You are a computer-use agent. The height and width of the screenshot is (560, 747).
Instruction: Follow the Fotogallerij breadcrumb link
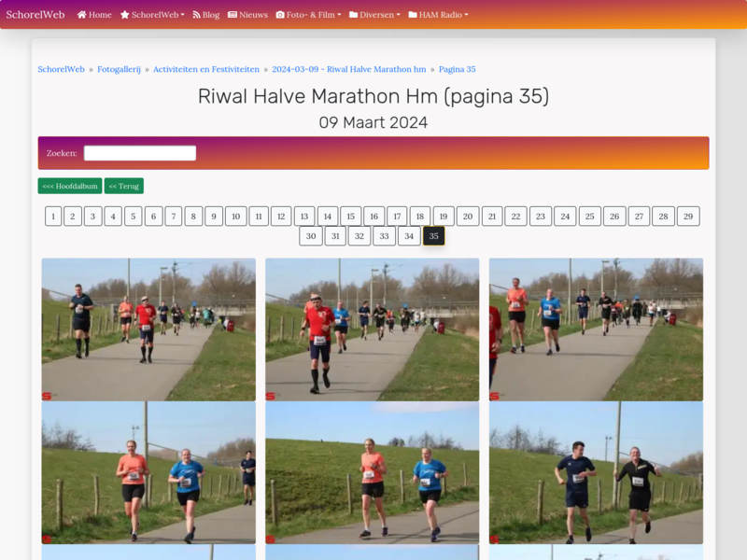[120, 69]
